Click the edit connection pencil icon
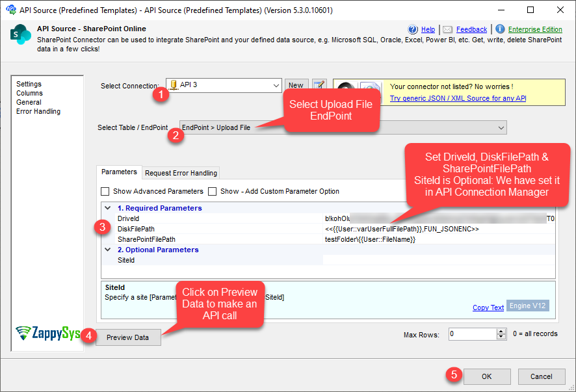 pos(319,85)
